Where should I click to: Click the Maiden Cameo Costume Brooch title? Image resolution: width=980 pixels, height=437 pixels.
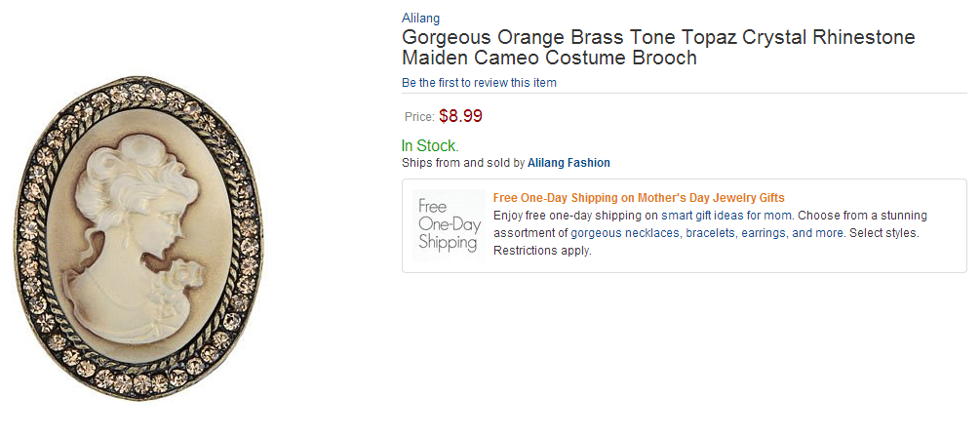coord(549,58)
